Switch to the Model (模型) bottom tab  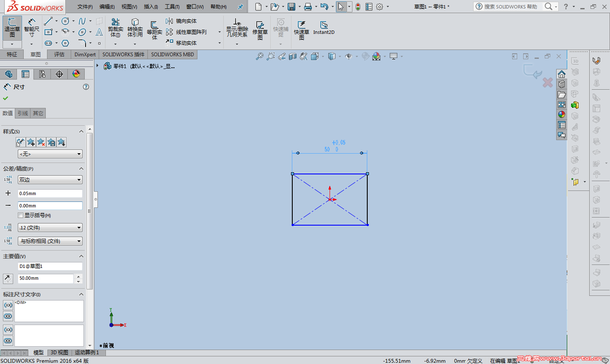39,353
